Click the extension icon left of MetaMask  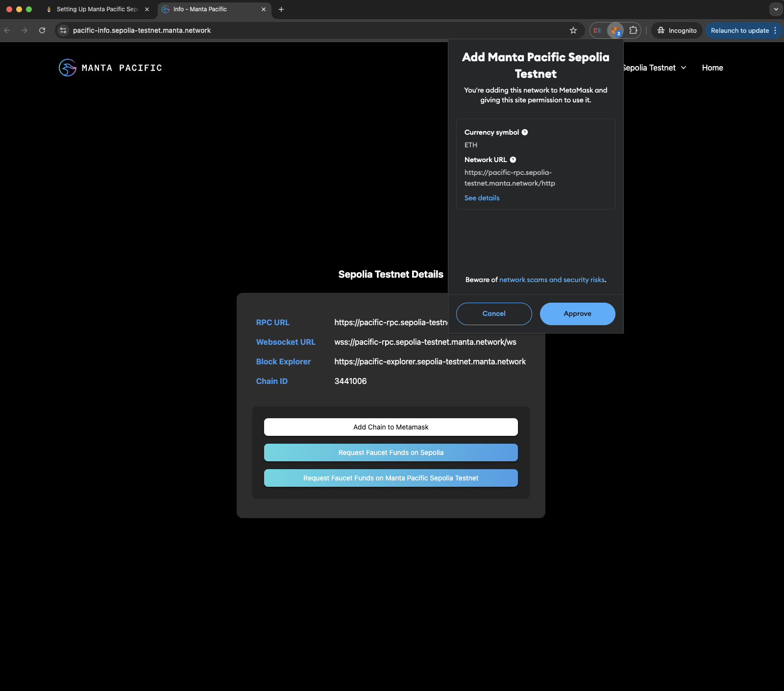point(597,30)
